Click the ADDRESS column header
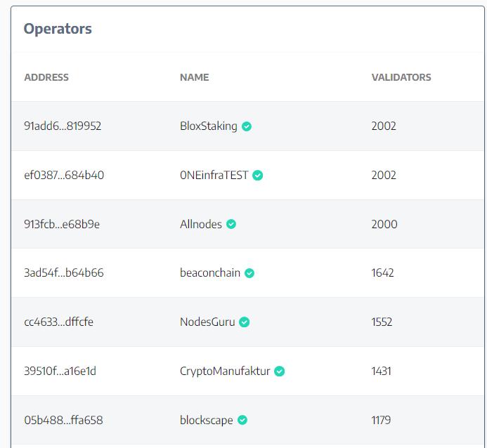Image resolution: width=487 pixels, height=448 pixels. [46, 77]
